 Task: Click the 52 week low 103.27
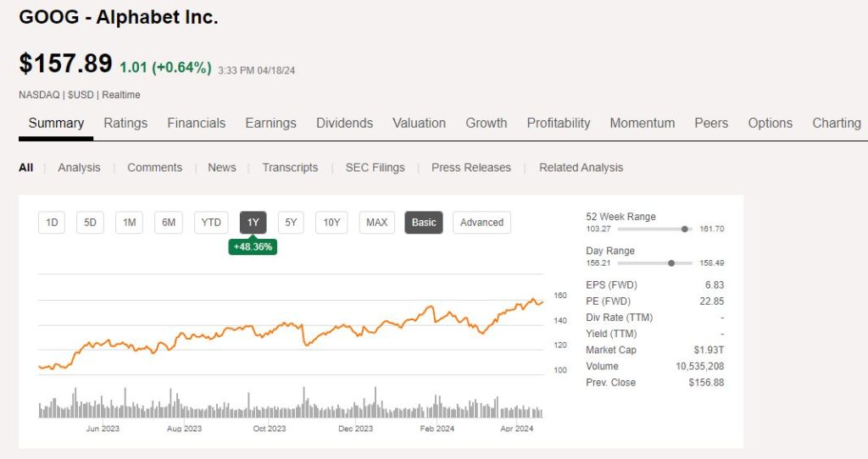598,229
